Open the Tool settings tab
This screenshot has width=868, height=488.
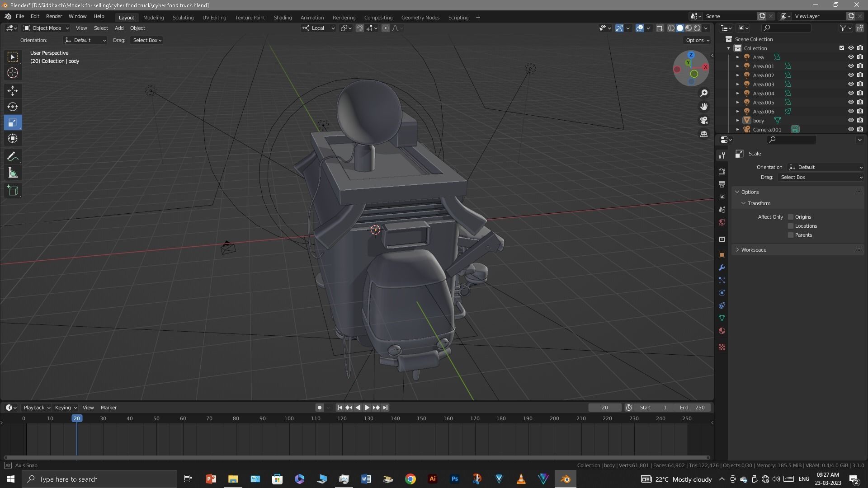722,155
